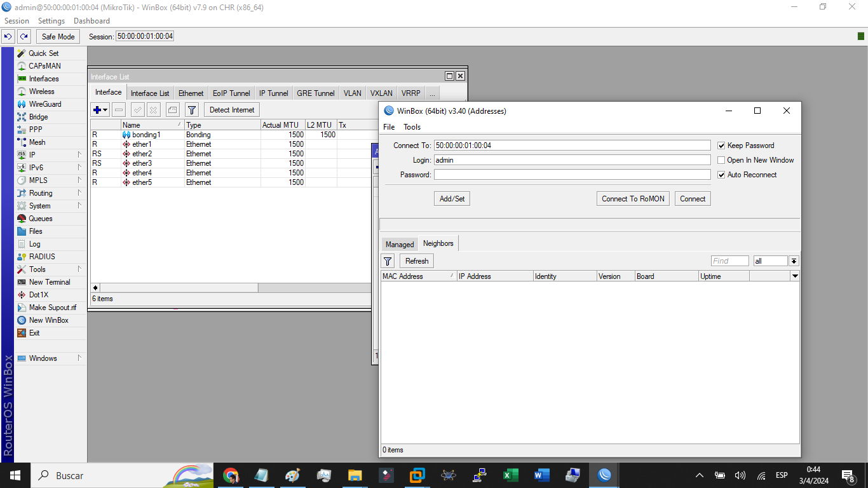The height and width of the screenshot is (488, 868).
Task: Open the PPP menu
Action: (x=36, y=130)
